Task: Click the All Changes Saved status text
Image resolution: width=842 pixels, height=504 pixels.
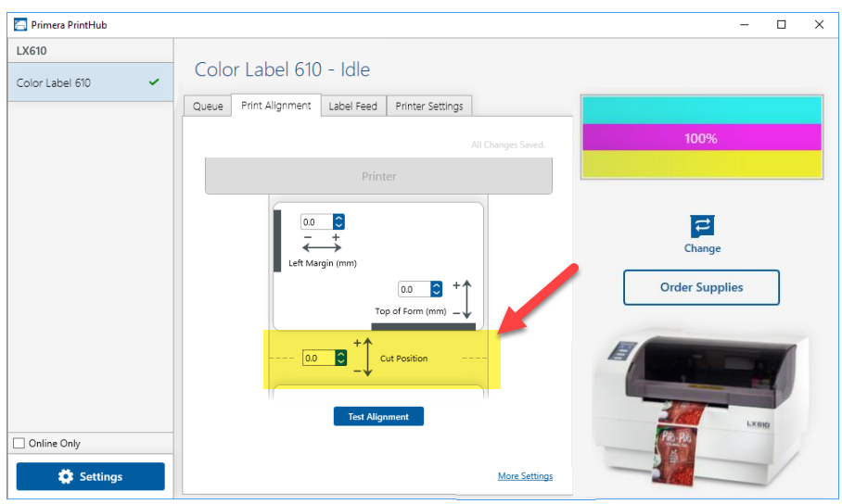Action: 507,145
